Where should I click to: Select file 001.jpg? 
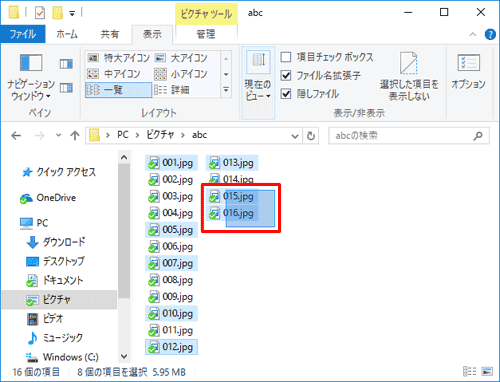click(x=171, y=163)
